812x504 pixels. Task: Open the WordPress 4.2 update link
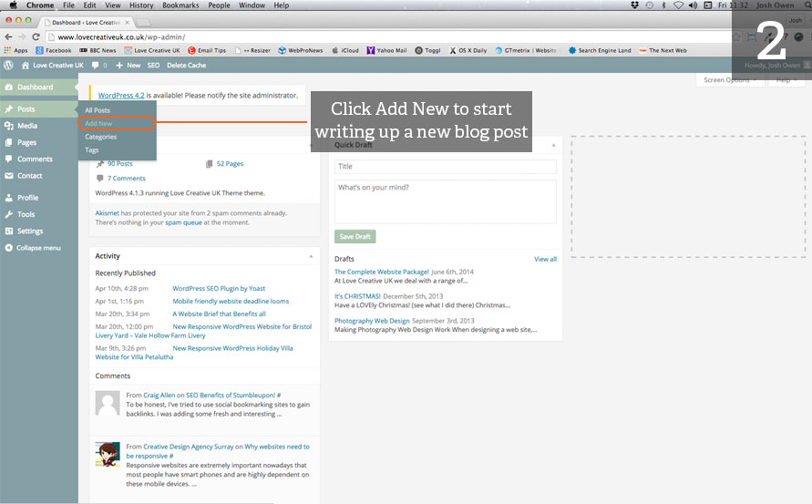tap(120, 95)
